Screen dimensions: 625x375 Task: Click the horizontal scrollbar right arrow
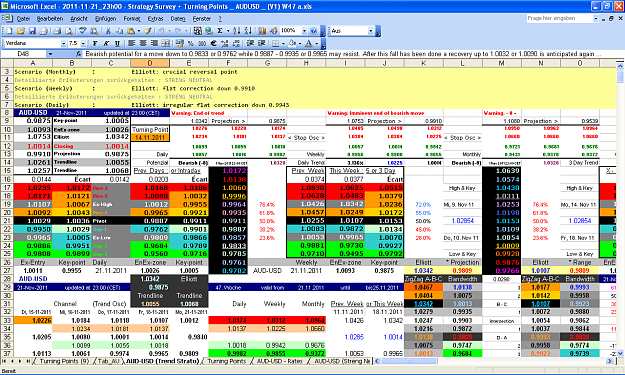point(610,361)
